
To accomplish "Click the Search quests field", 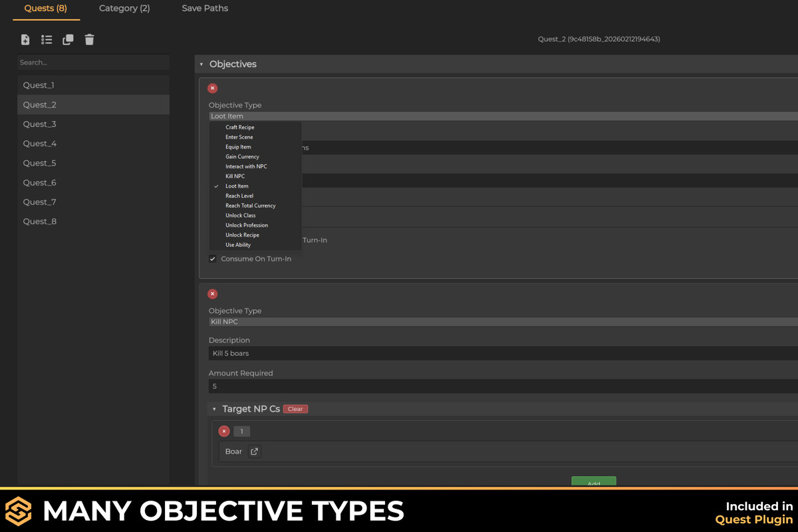I will [93, 62].
